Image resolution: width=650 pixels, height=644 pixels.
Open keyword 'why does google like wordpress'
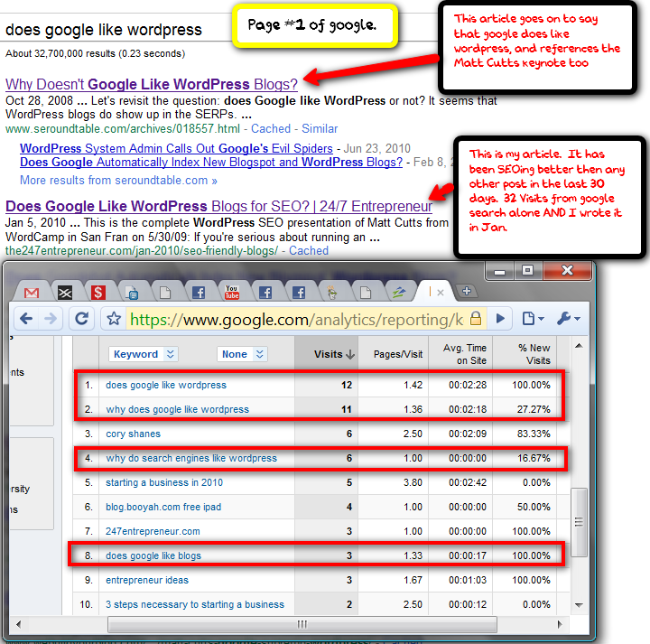click(x=178, y=410)
